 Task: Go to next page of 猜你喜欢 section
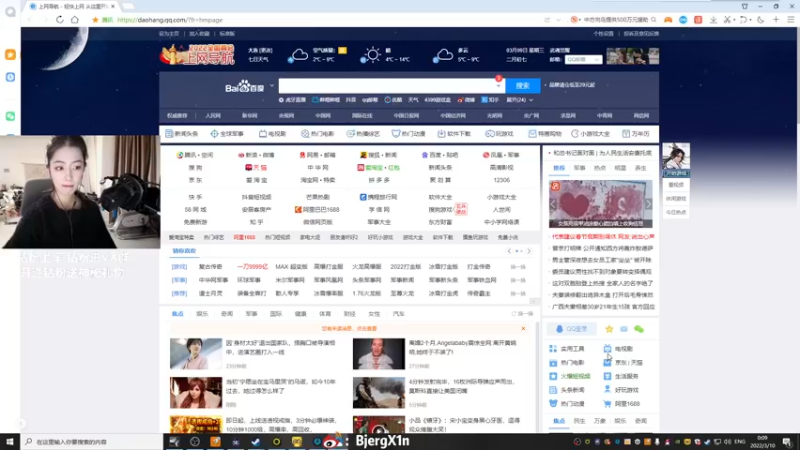[x=529, y=251]
